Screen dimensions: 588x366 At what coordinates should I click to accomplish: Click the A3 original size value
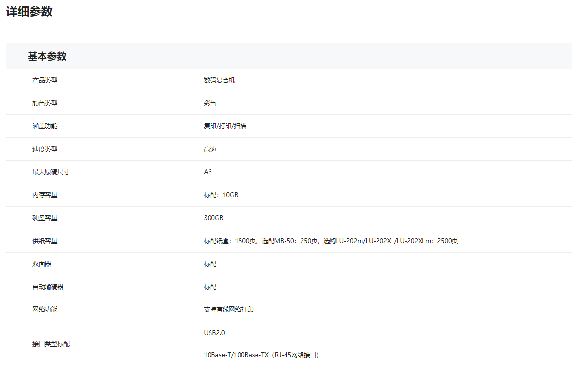[x=208, y=172]
